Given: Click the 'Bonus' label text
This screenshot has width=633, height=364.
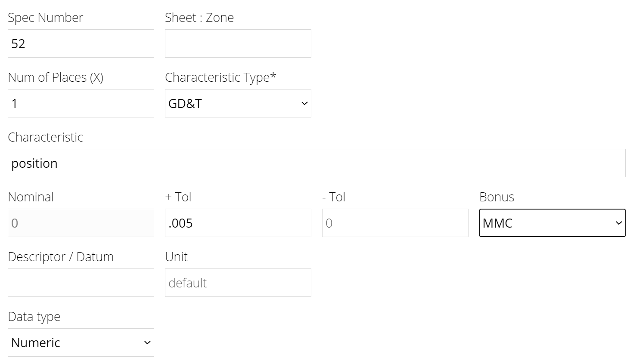Looking at the screenshot, I should point(496,197).
